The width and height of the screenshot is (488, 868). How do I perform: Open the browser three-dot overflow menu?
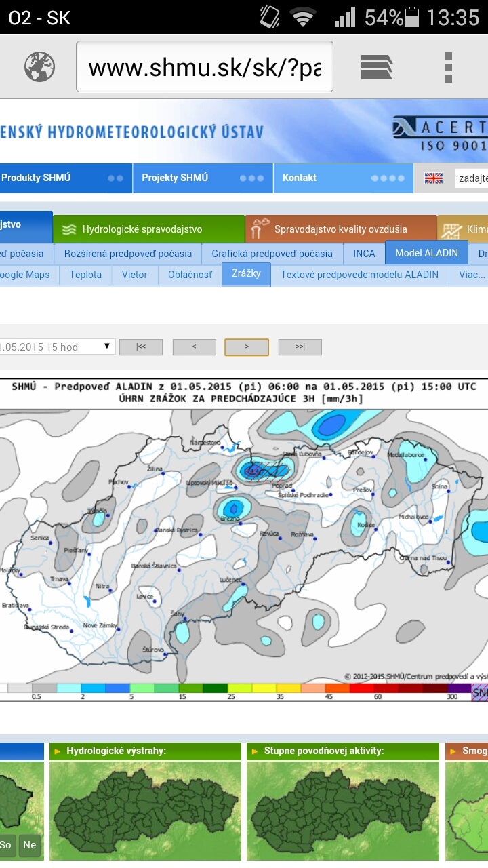pos(448,67)
